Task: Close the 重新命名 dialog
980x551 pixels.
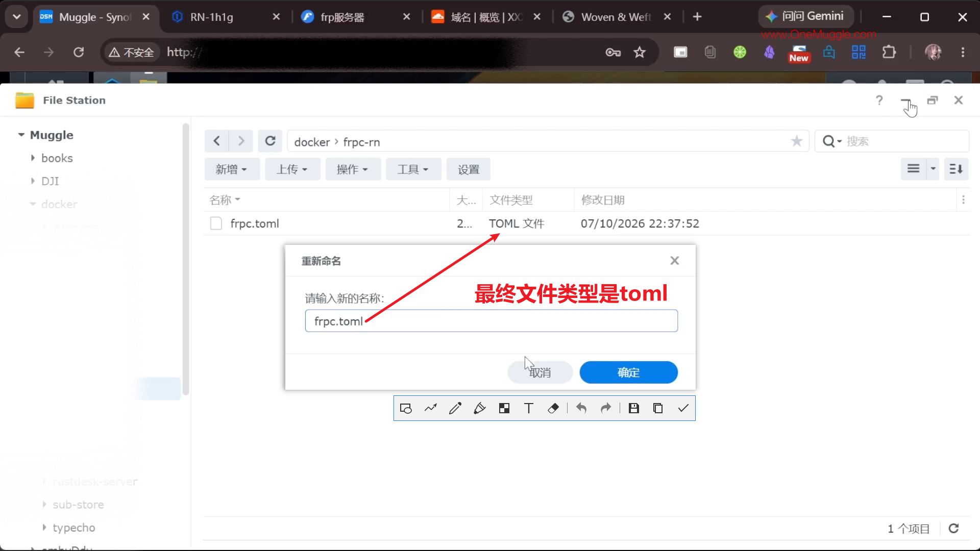Action: pyautogui.click(x=674, y=261)
